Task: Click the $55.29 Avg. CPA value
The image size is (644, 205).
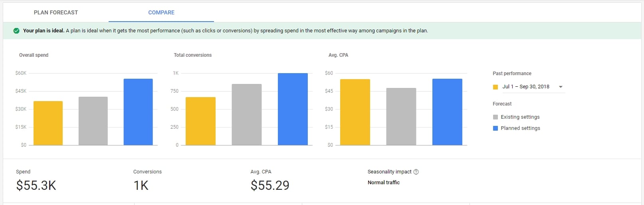Action: [x=270, y=185]
